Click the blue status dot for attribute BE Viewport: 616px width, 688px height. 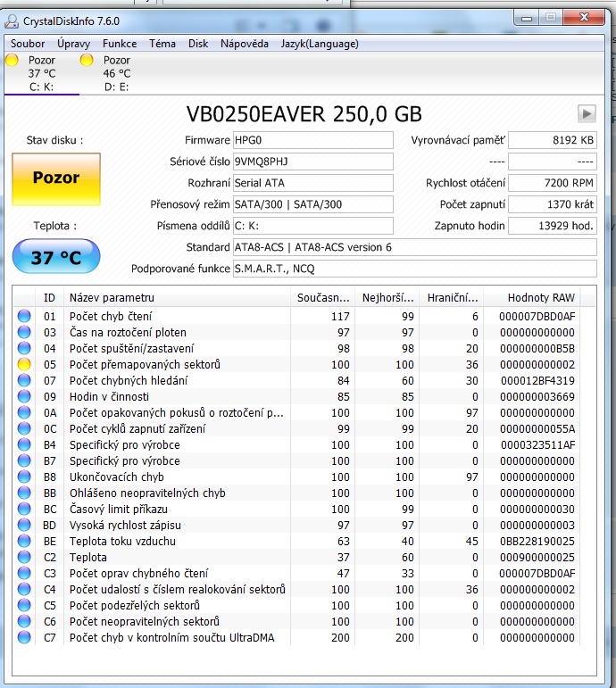pyautogui.click(x=24, y=541)
